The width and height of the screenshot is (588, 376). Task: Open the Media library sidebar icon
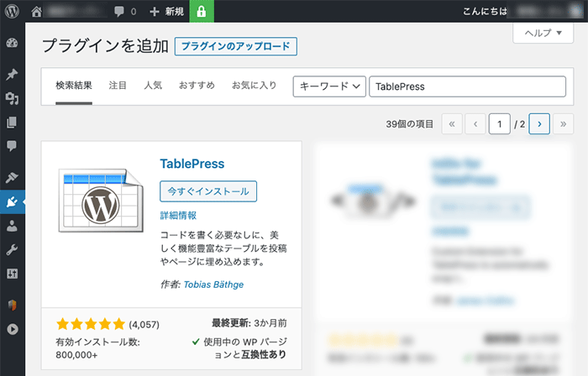click(x=12, y=98)
